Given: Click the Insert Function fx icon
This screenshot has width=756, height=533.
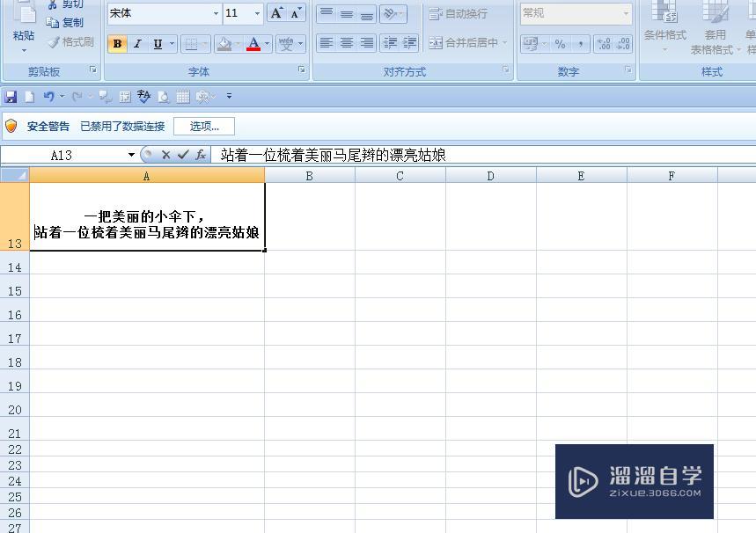Looking at the screenshot, I should [x=201, y=155].
